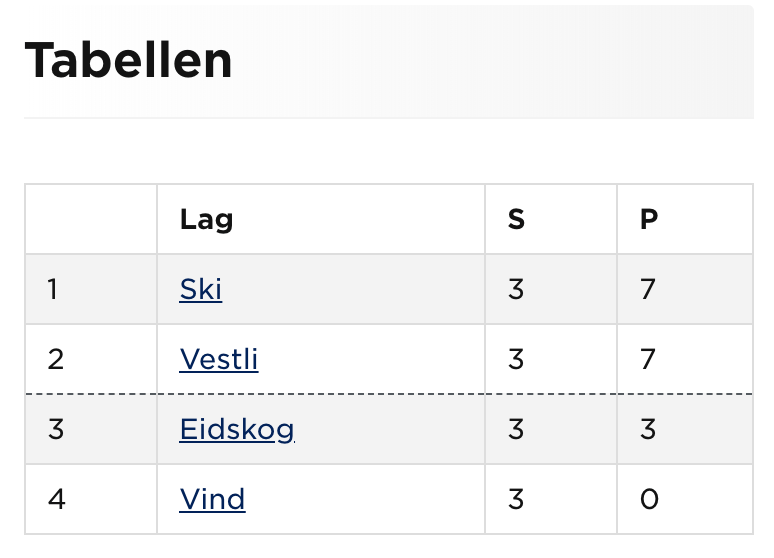The height and width of the screenshot is (558, 774).
Task: Click Vind's points value 0
Action: (649, 499)
